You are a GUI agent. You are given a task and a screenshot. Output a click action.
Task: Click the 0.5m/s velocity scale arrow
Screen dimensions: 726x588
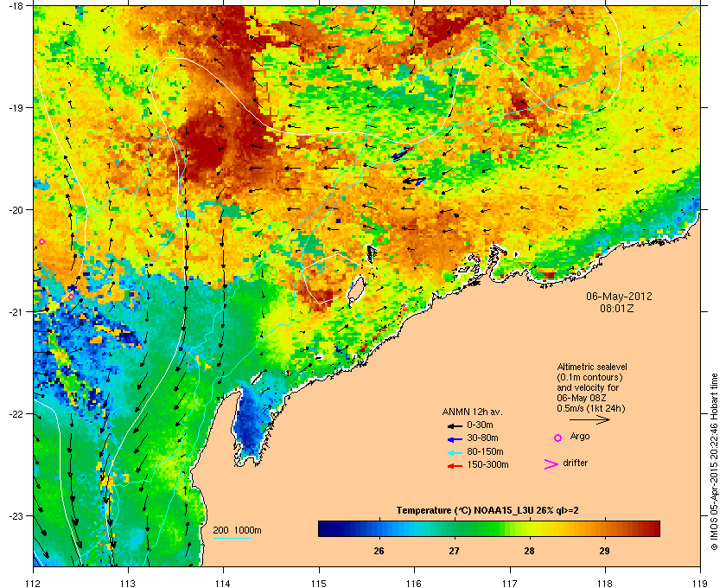click(x=589, y=419)
